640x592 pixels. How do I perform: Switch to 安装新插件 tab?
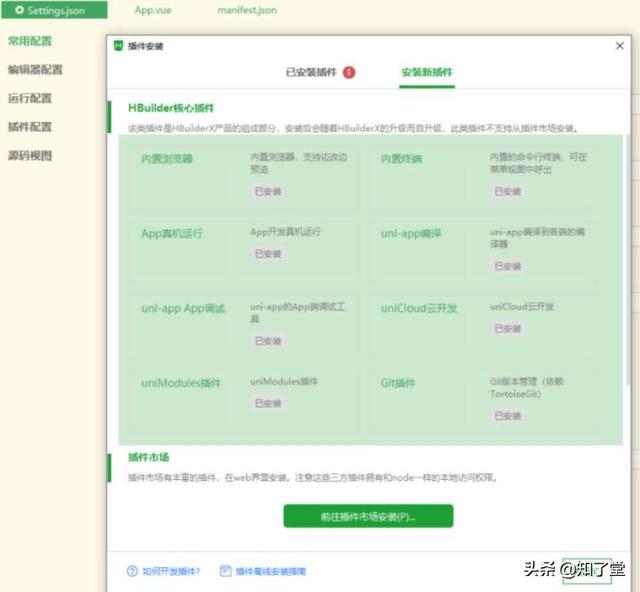[427, 72]
